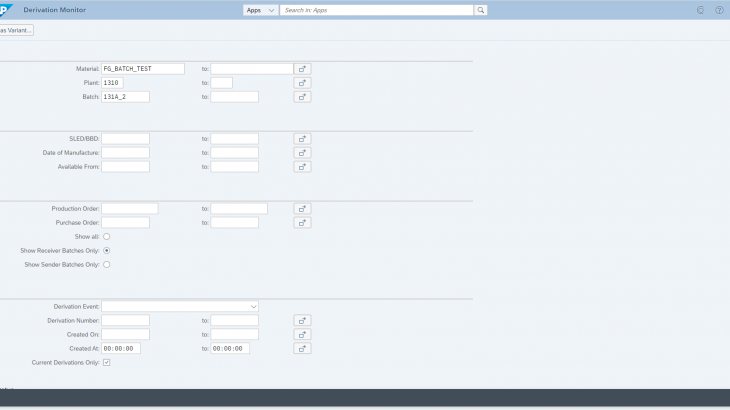Open multiple selection for Plant row
The image size is (730, 410).
pyautogui.click(x=302, y=83)
